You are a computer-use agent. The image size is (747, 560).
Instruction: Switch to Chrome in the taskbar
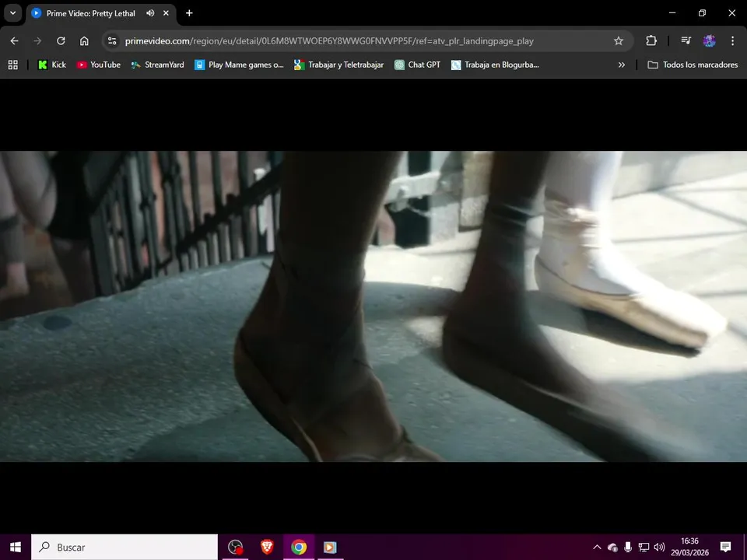[x=299, y=547]
